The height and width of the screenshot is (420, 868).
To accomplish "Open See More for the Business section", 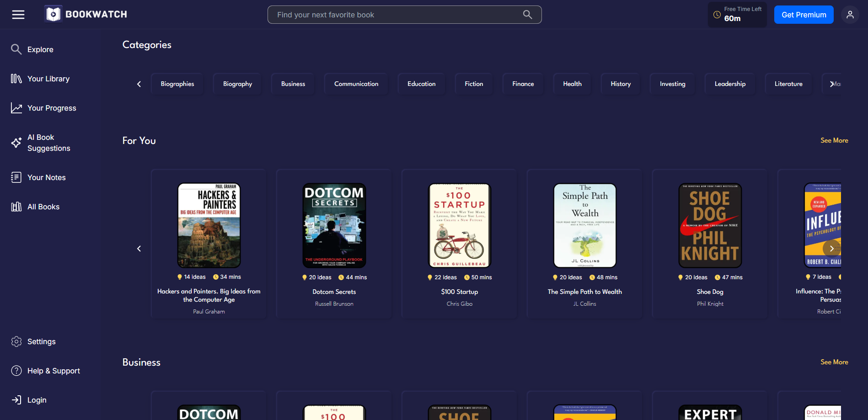I will pos(834,362).
